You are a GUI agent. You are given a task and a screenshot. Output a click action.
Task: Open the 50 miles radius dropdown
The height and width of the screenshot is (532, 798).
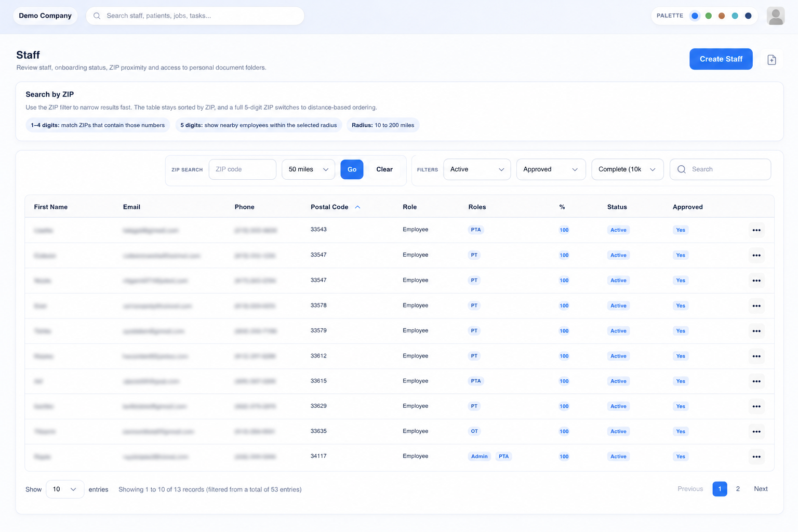point(308,169)
